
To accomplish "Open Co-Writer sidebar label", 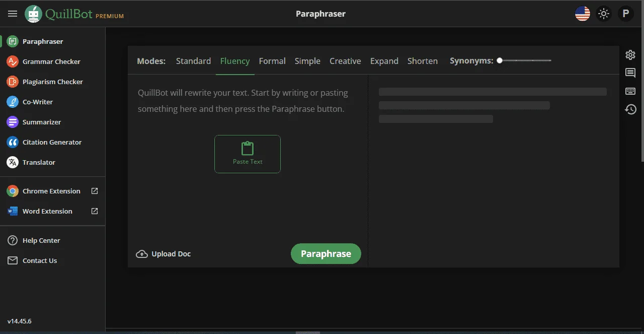I will click(x=38, y=102).
